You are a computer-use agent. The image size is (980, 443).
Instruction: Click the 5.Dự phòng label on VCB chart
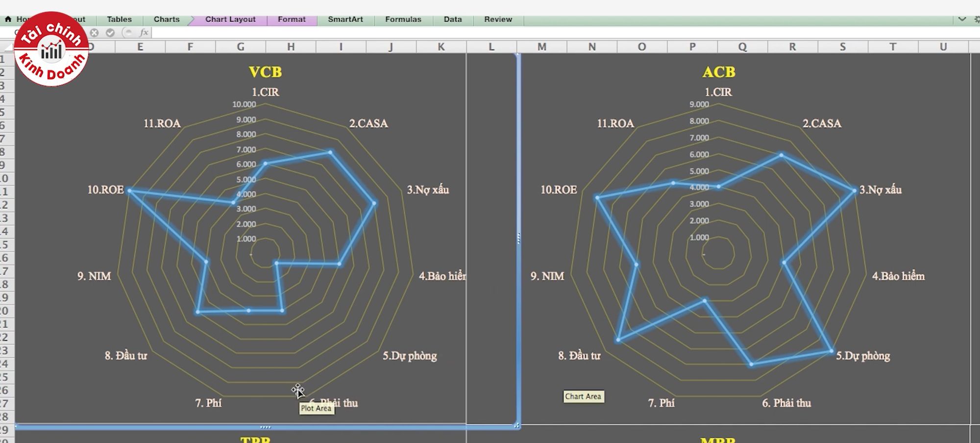410,356
